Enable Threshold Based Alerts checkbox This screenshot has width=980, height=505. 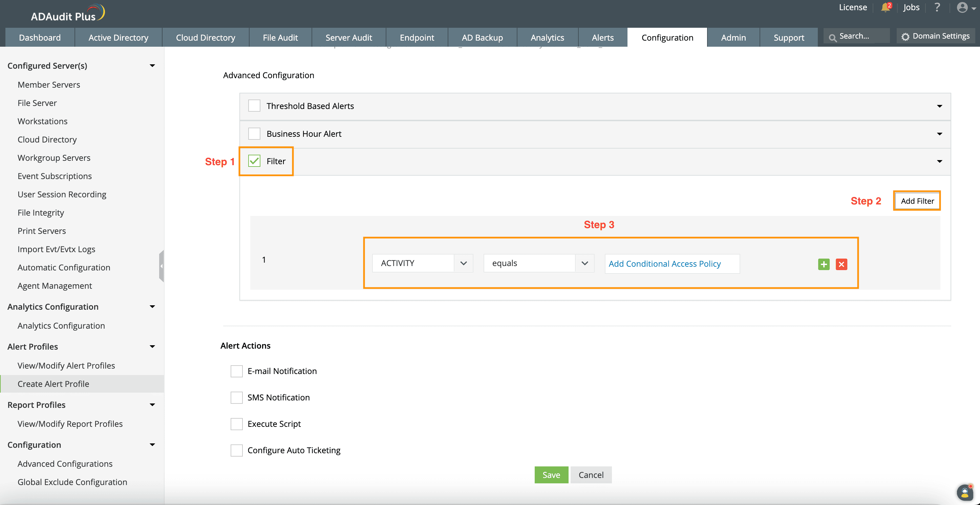point(254,106)
